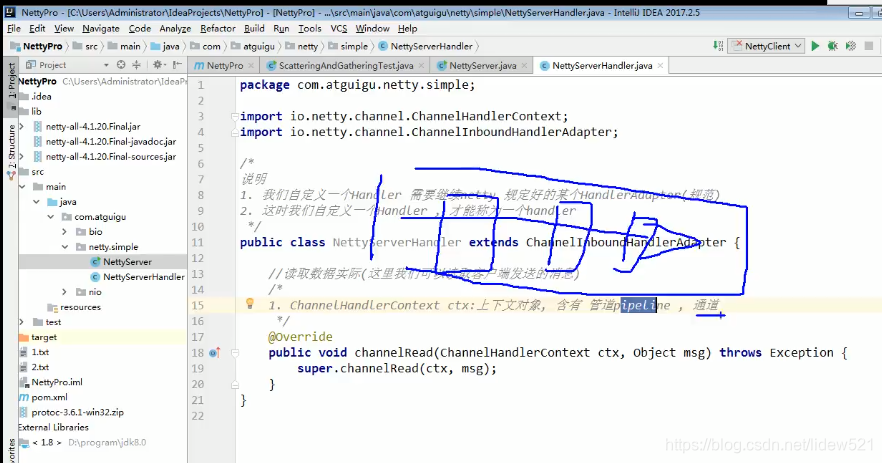Image resolution: width=882 pixels, height=463 pixels.
Task: Click fold end marker at line 20
Action: (x=235, y=385)
